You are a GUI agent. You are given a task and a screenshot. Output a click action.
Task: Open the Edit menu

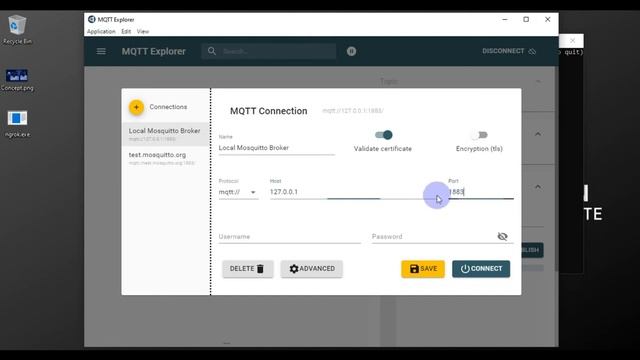click(126, 31)
